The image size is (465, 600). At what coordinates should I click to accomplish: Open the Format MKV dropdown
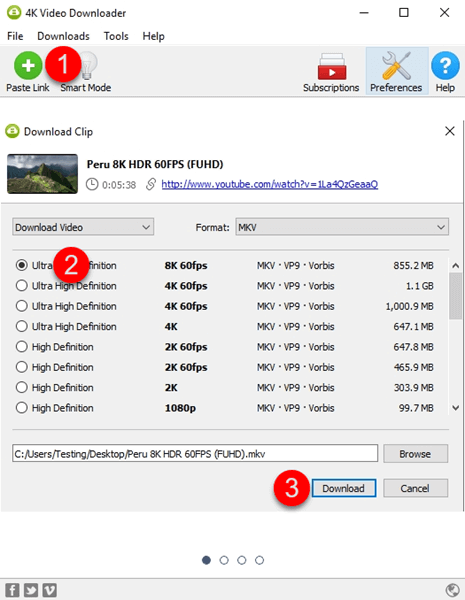click(x=342, y=227)
